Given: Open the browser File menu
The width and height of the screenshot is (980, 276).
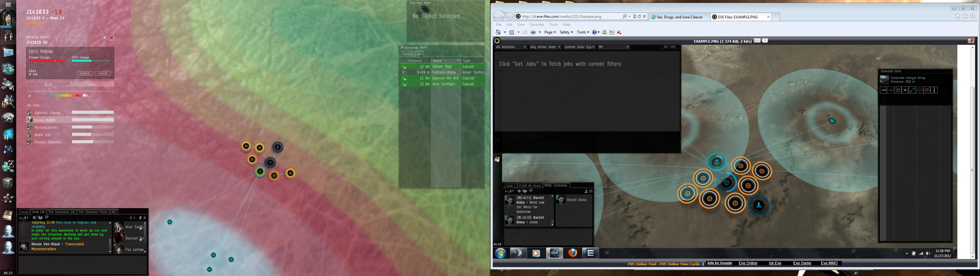Looking at the screenshot, I should coord(498,25).
